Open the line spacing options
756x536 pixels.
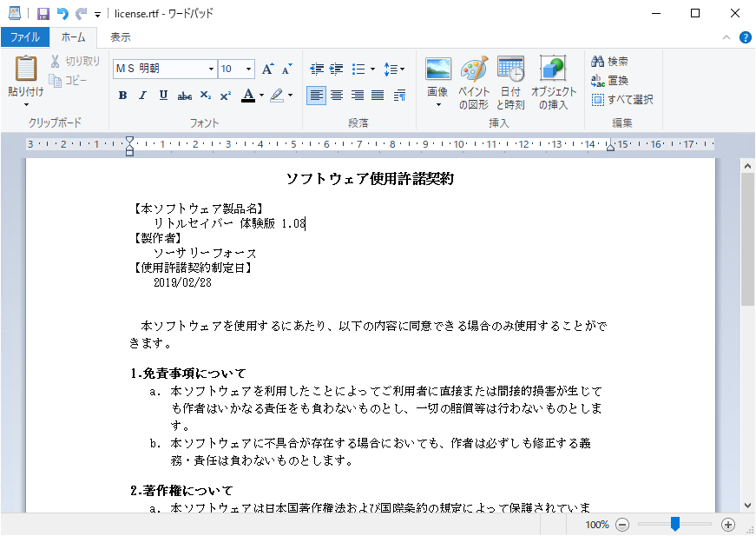click(x=394, y=69)
